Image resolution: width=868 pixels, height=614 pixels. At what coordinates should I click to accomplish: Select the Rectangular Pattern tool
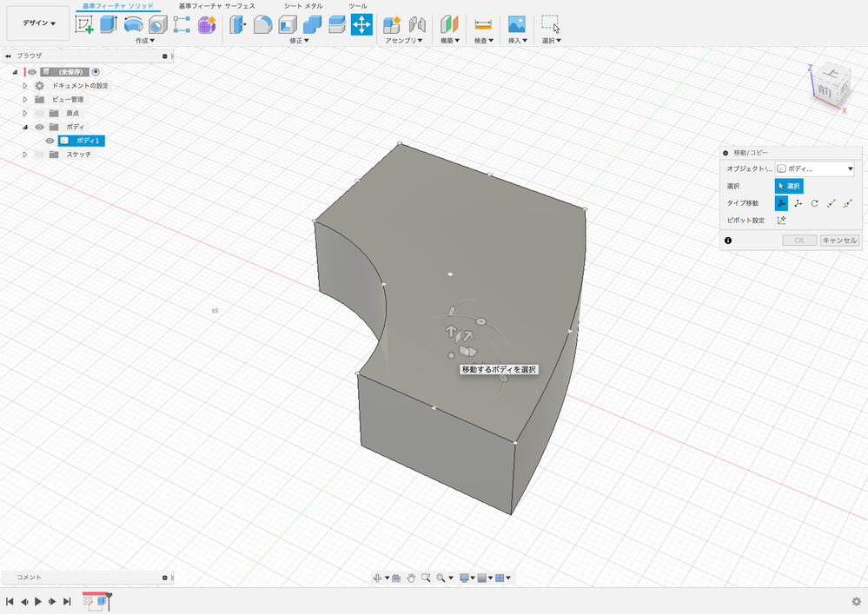tap(182, 24)
